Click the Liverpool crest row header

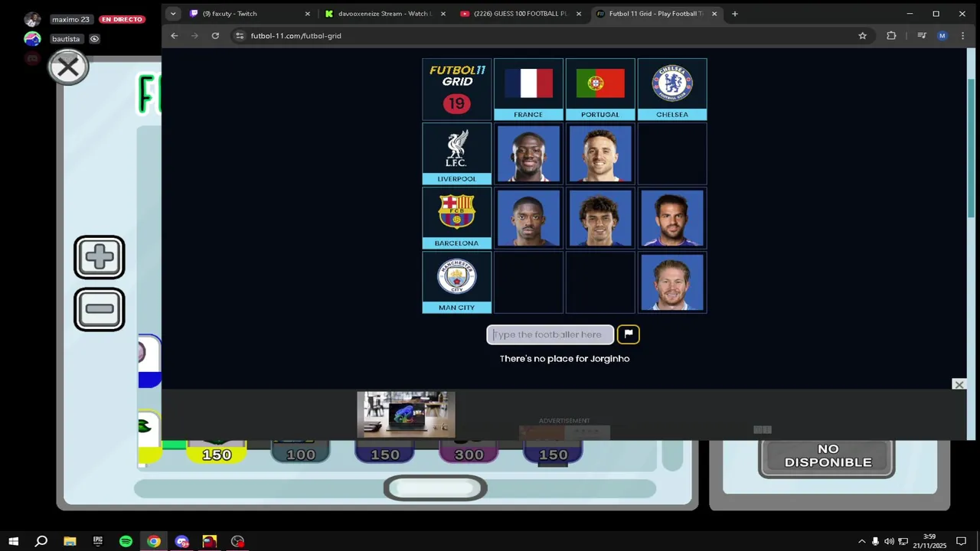click(457, 154)
